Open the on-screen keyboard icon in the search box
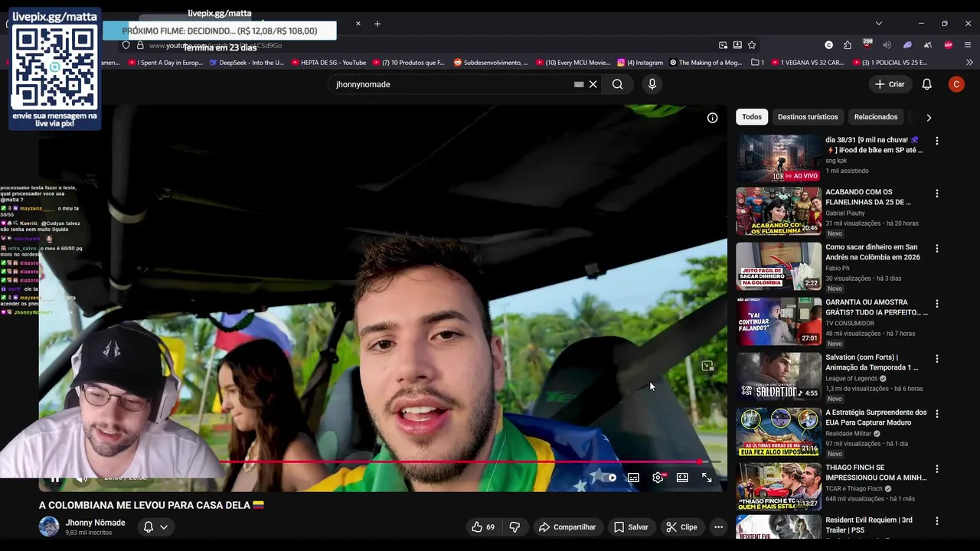The width and height of the screenshot is (980, 551). pos(579,84)
